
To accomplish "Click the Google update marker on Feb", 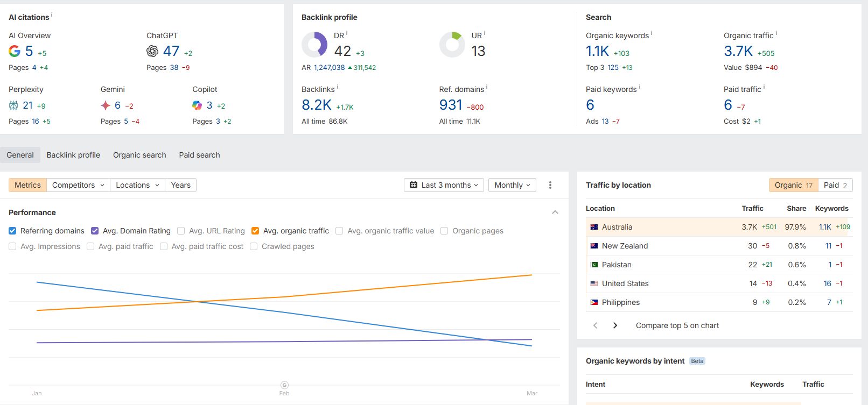I will 284,385.
